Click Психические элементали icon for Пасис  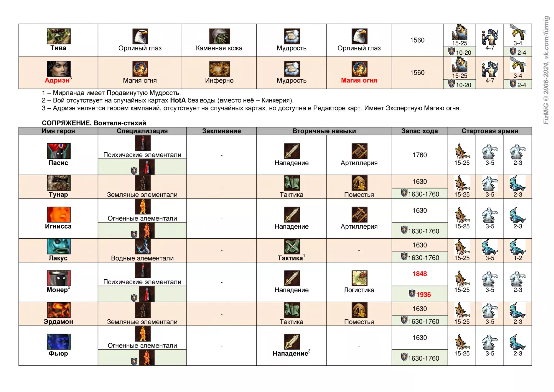tap(143, 143)
